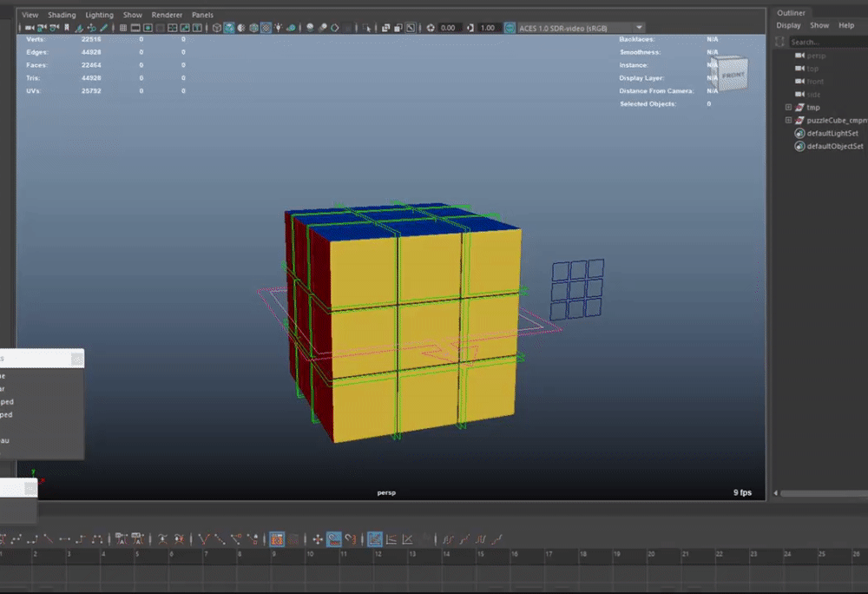Click frame 10 on the timeline ruler
This screenshot has height=594, width=868.
(310, 554)
